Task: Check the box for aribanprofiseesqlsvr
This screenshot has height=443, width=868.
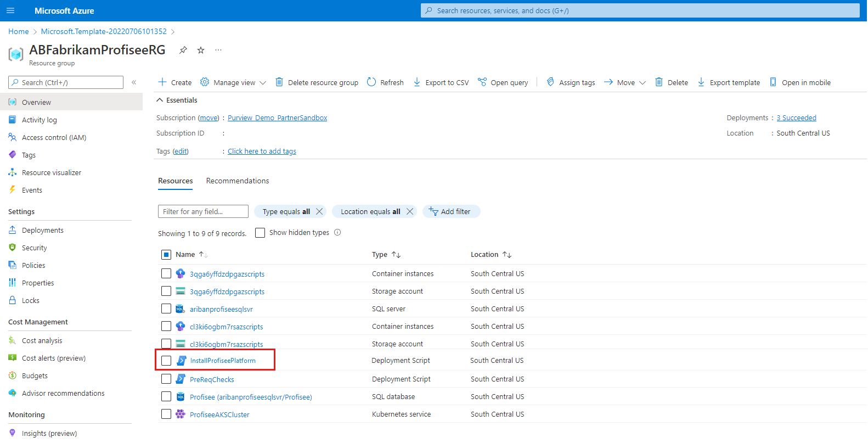Action: coord(166,309)
